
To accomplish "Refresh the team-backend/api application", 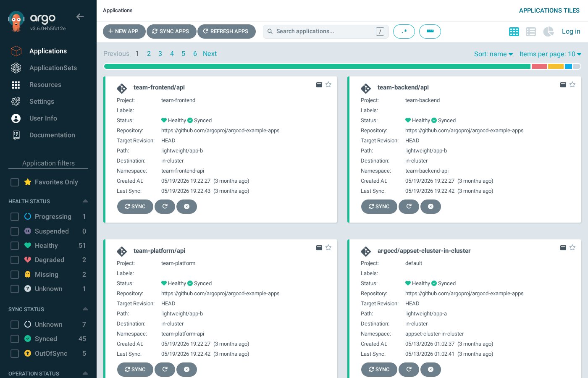I will pyautogui.click(x=409, y=207).
